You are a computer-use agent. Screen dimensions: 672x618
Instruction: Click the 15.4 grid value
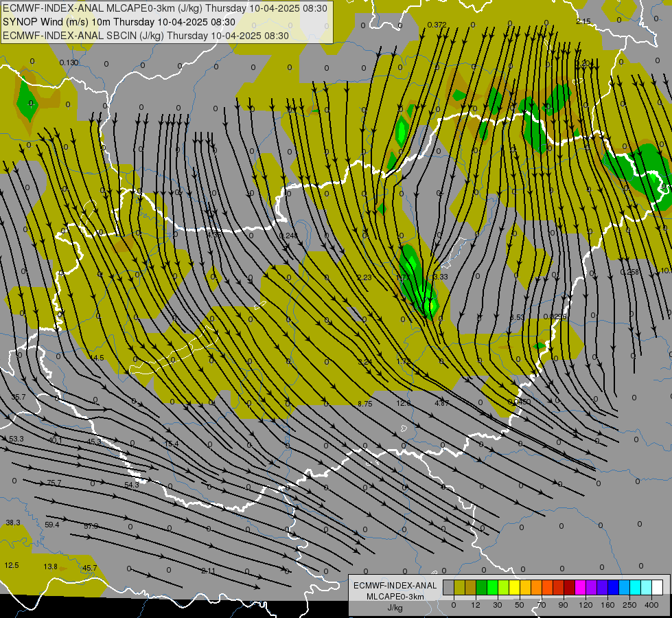click(172, 444)
